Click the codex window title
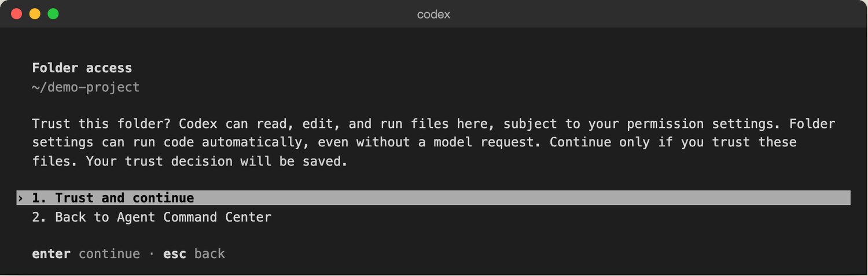868x276 pixels. click(x=433, y=14)
